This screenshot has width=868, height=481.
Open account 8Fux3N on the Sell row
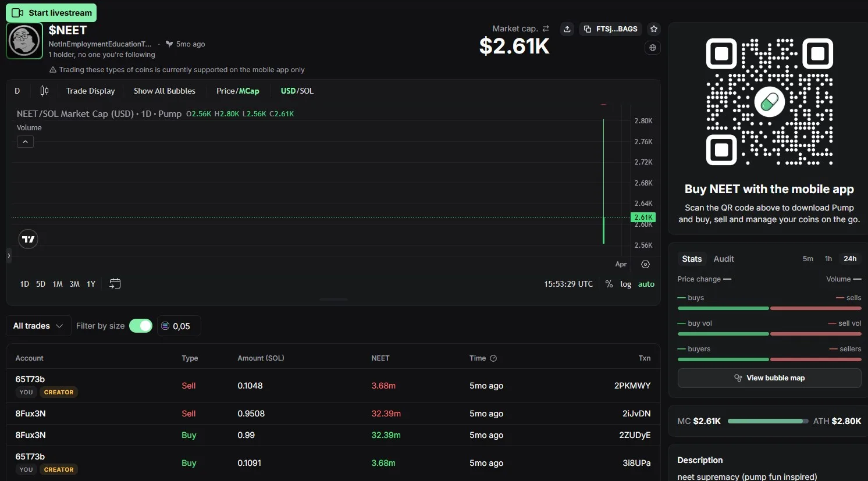coord(30,414)
